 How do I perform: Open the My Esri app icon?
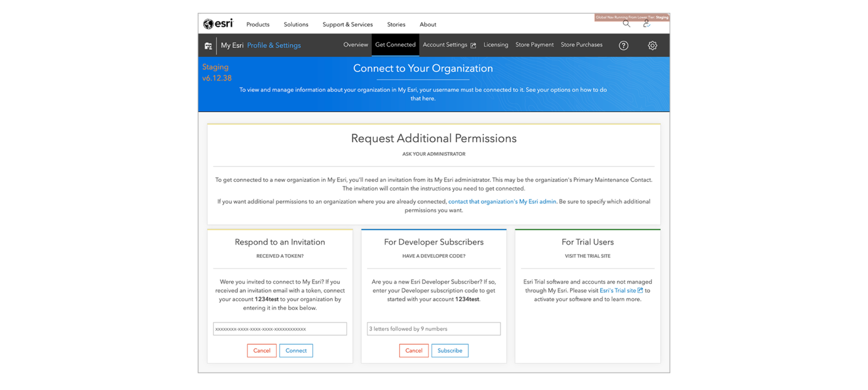(208, 46)
